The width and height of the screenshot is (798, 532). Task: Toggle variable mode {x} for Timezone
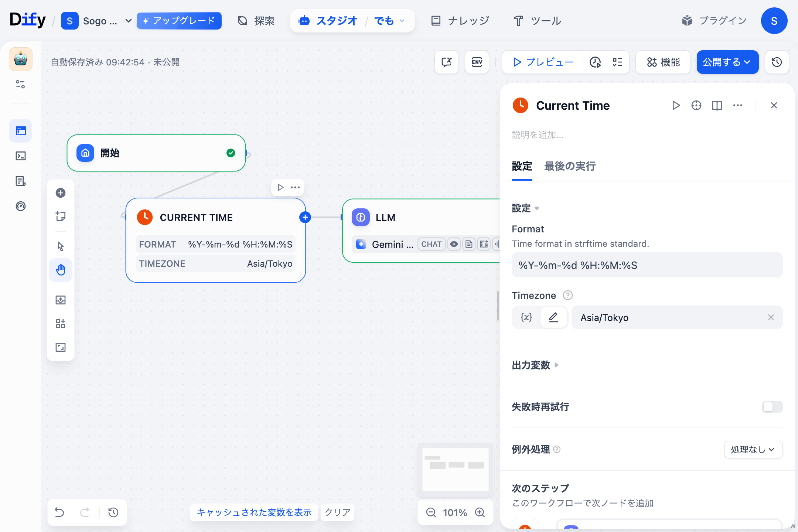[x=525, y=317]
